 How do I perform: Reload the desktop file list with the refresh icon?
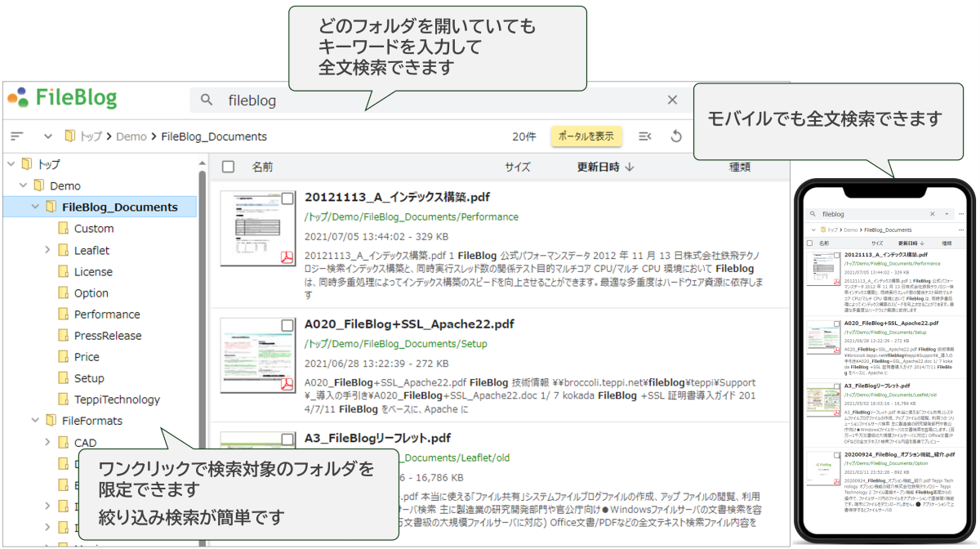pos(676,136)
